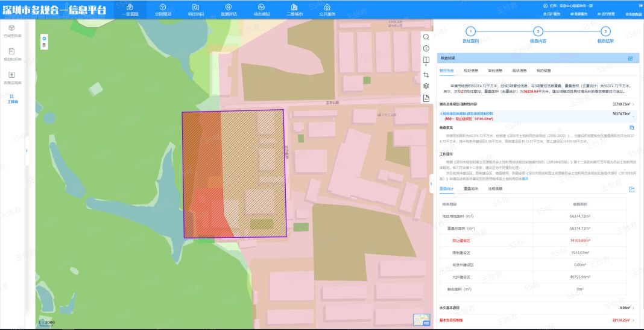Screen dimensions: 644x330
Task: Open the map search magnifier tool
Action: pos(426,37)
